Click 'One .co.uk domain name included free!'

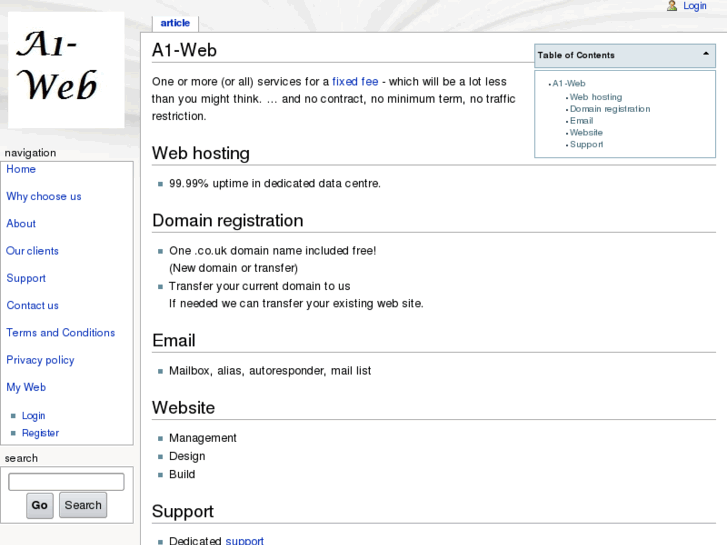tap(273, 251)
